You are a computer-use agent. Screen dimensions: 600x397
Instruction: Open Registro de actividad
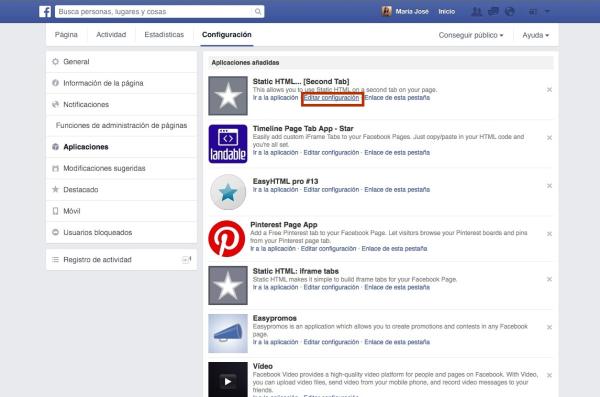pyautogui.click(x=121, y=260)
